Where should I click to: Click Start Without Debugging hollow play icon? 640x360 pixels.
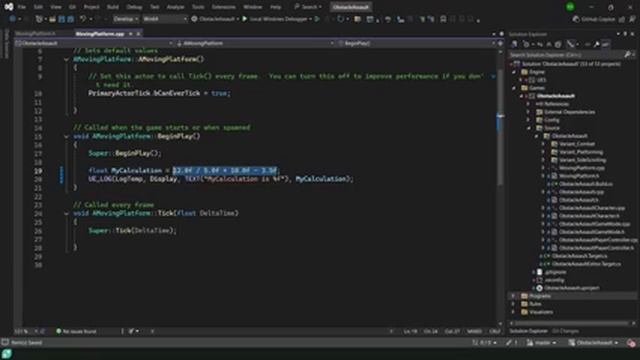tap(317, 19)
